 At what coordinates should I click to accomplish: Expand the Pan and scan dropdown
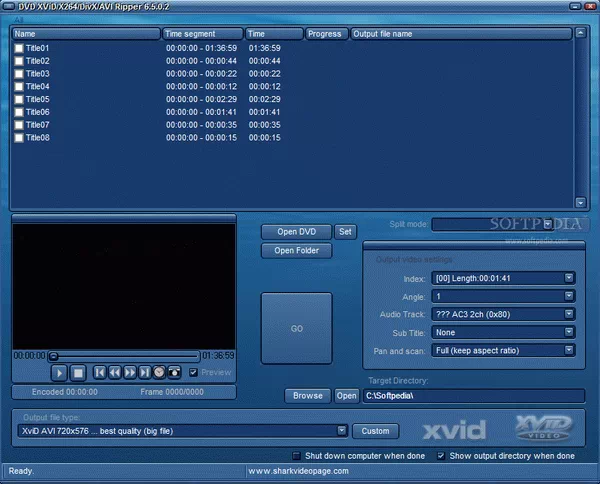[568, 350]
